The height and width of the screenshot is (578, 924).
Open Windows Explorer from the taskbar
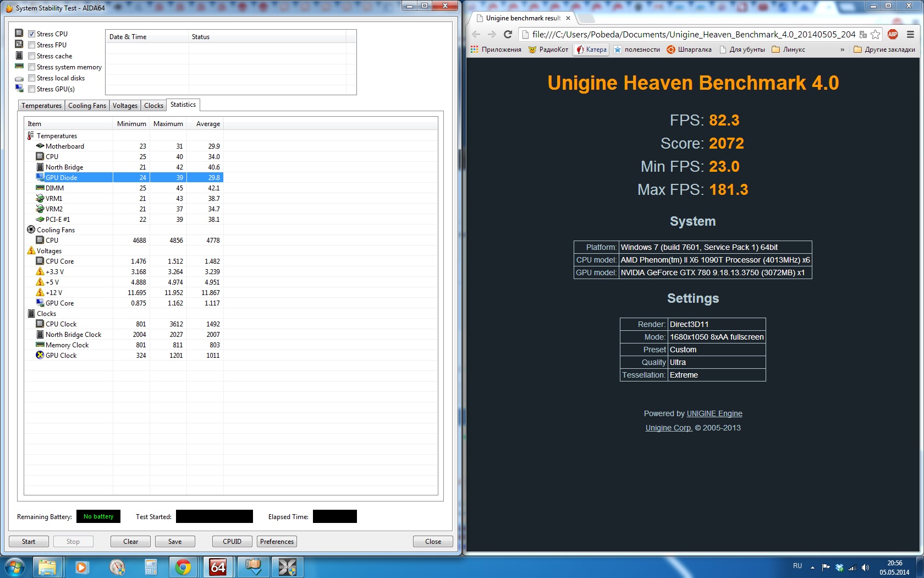48,567
